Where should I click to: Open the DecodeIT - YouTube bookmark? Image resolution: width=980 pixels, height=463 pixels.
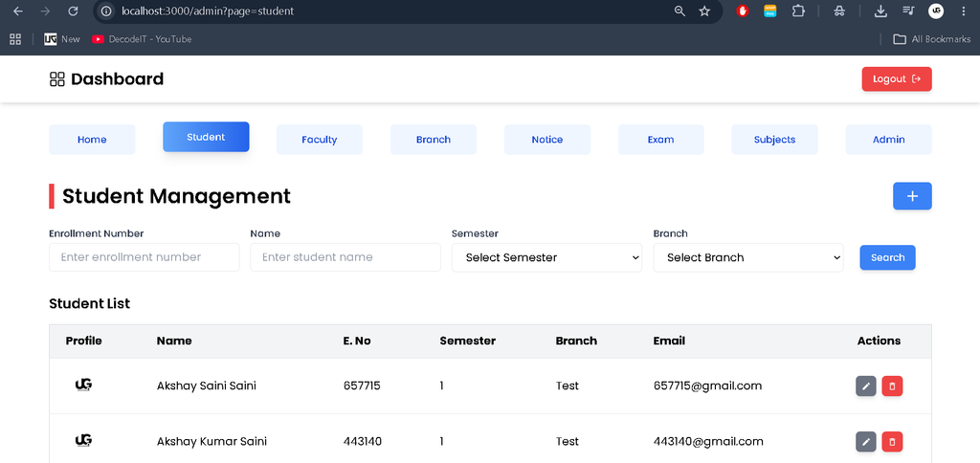pyautogui.click(x=142, y=38)
